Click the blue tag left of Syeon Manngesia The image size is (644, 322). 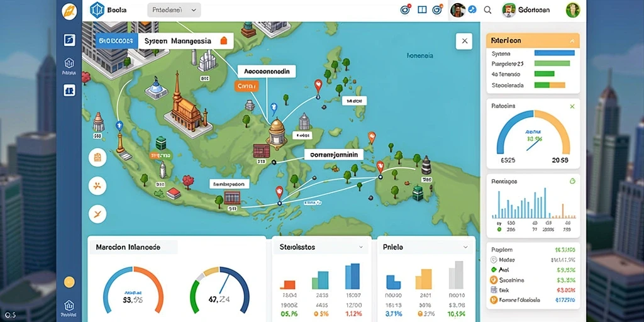tap(116, 41)
